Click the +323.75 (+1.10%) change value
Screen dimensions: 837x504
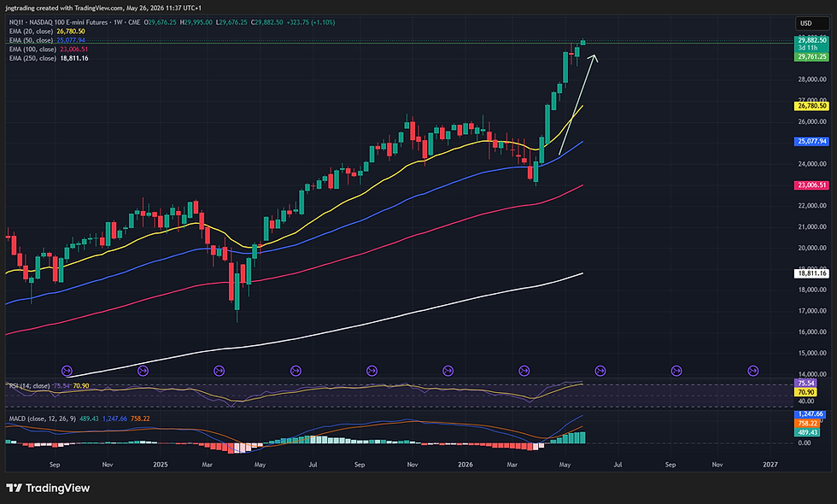click(x=311, y=22)
